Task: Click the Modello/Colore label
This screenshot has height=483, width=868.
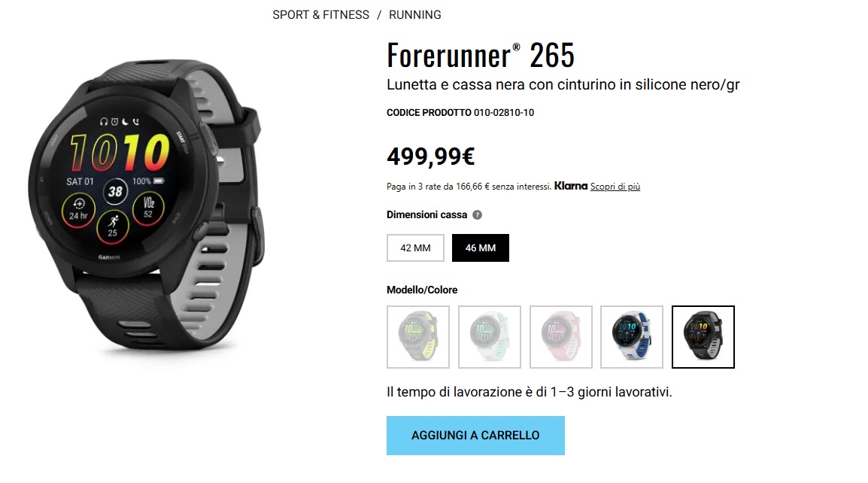Action: pos(422,290)
